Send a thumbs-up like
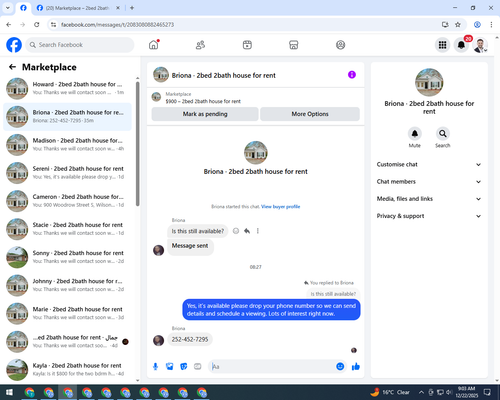 tap(356, 367)
